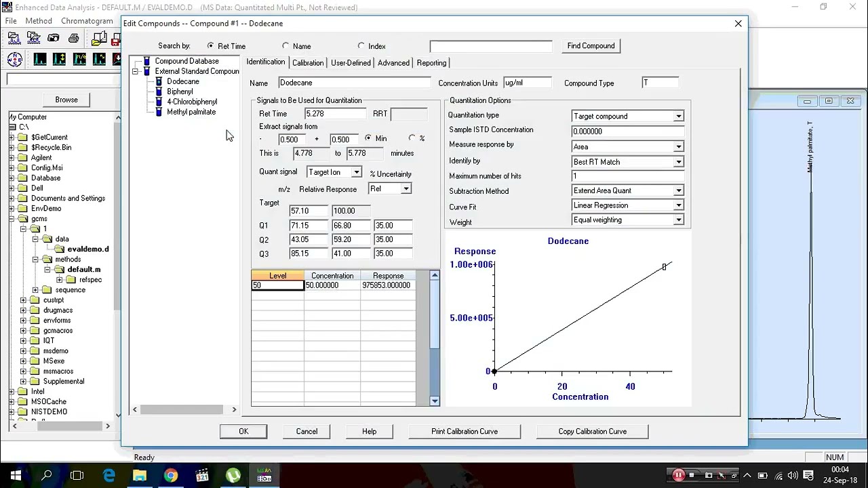The height and width of the screenshot is (488, 868).
Task: Click the External Standard Compound vial icon
Action: tap(146, 71)
